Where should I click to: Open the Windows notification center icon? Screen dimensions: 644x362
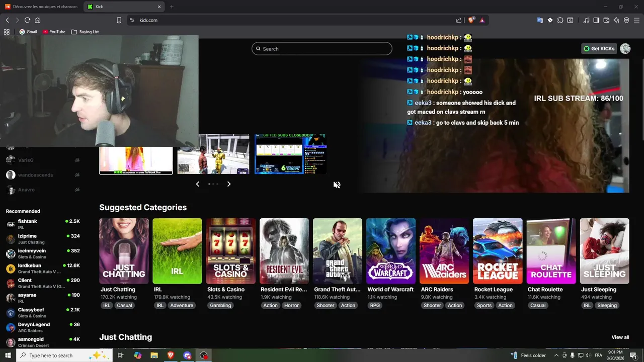pyautogui.click(x=633, y=355)
